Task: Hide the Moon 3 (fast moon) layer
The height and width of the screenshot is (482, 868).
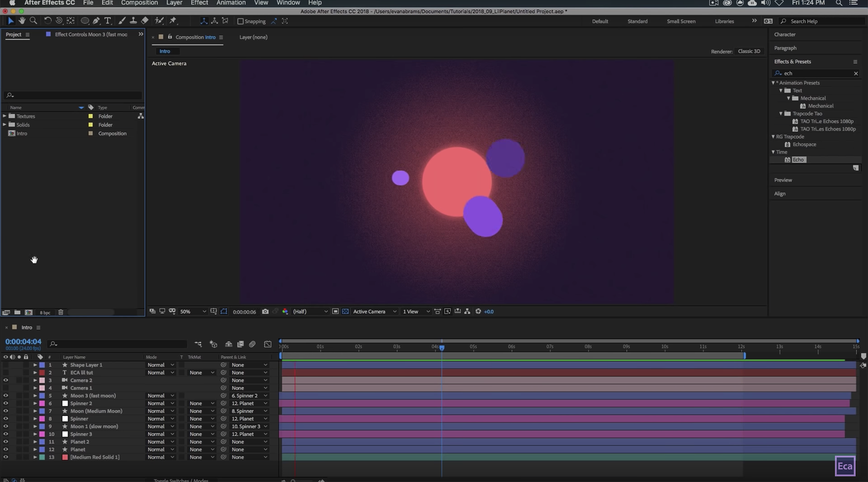Action: click(6, 396)
